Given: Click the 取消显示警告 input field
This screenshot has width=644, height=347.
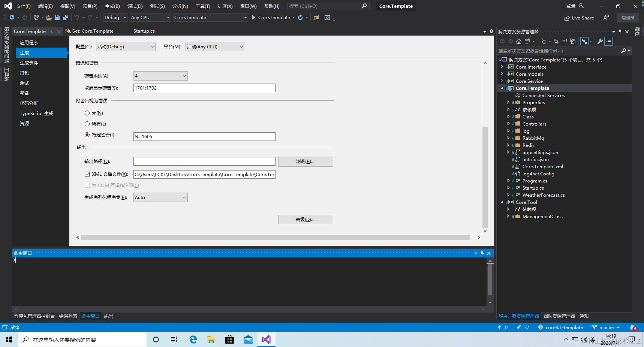Looking at the screenshot, I should (204, 88).
